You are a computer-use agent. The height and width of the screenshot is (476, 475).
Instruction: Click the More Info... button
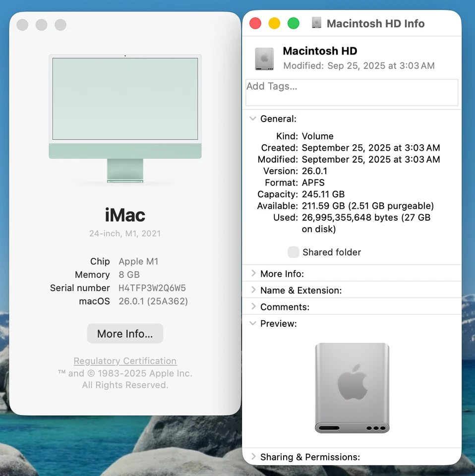(125, 333)
